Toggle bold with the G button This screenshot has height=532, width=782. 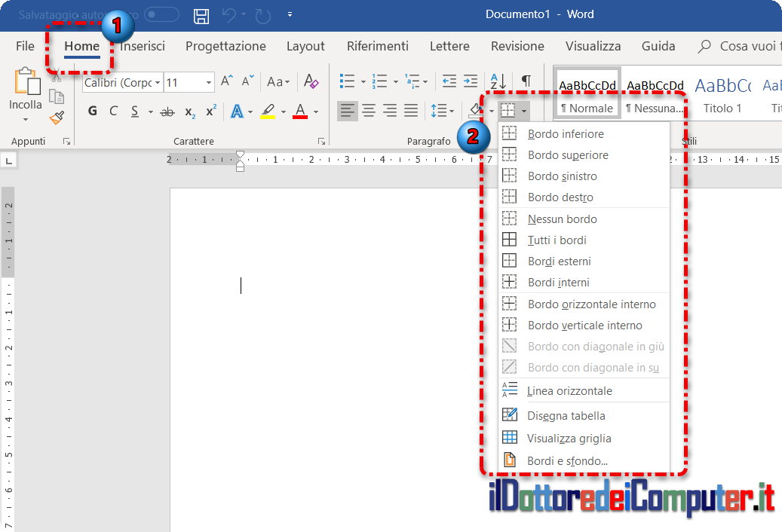[92, 111]
